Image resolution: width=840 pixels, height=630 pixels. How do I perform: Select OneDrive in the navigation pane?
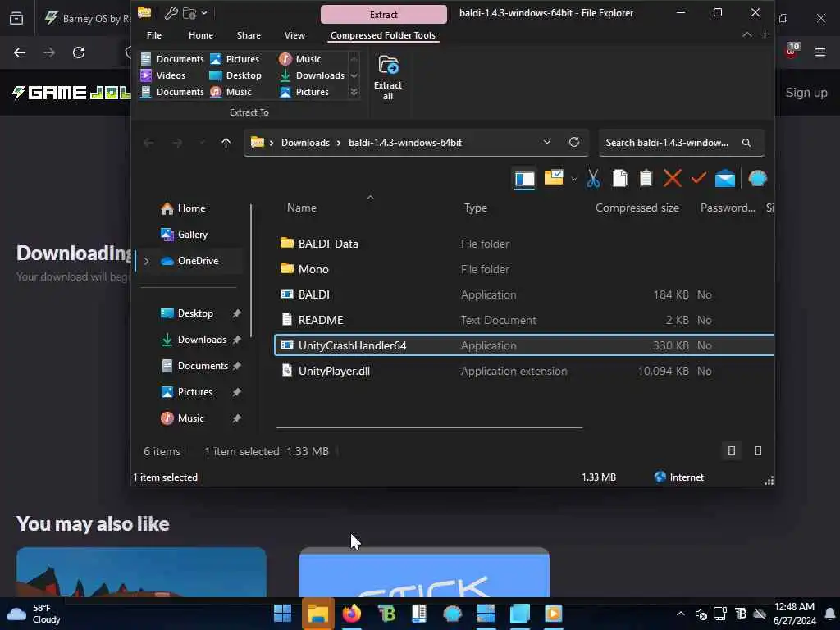189,261
